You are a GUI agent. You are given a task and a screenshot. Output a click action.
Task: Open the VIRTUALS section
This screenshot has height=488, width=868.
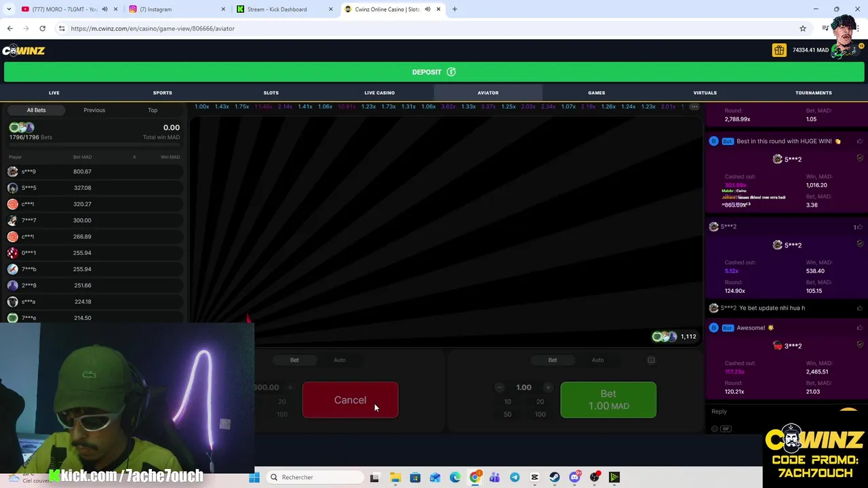[705, 93]
